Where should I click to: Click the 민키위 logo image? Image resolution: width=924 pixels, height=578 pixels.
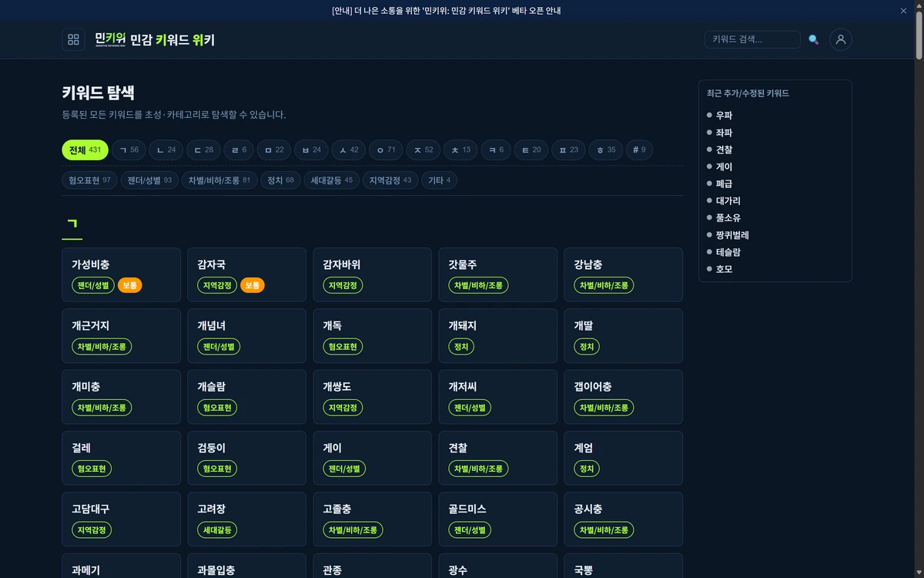110,39
